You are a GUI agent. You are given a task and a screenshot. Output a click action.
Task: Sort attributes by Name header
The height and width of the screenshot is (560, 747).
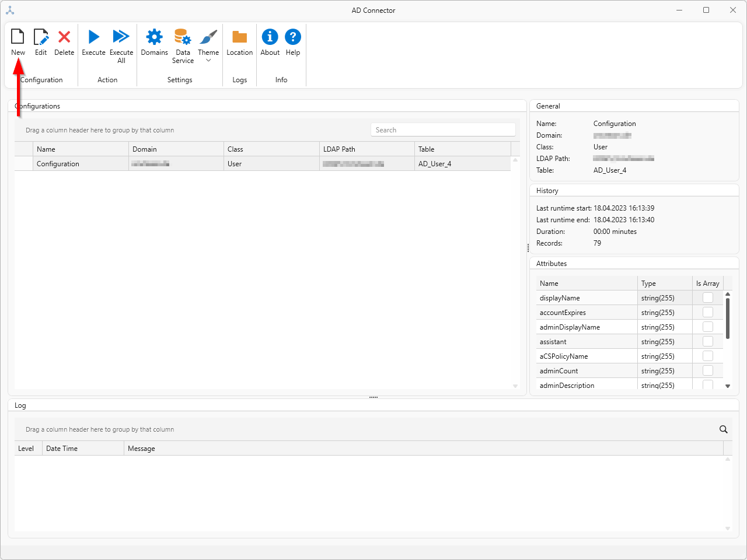[x=587, y=283]
